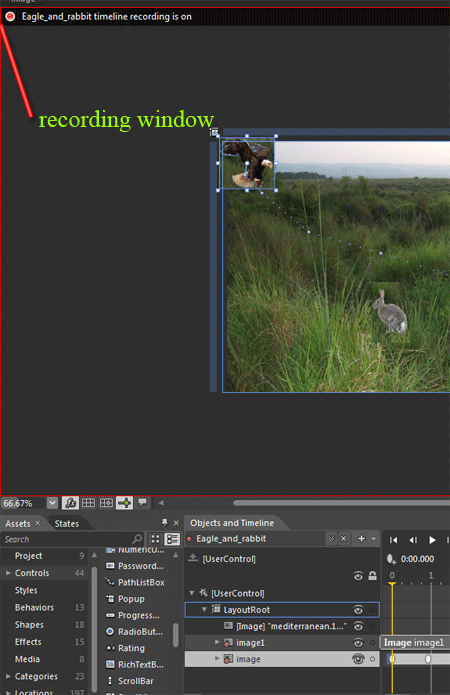Viewport: 450px width, 695px height.
Task: Expand the image tree node
Action: 217,658
